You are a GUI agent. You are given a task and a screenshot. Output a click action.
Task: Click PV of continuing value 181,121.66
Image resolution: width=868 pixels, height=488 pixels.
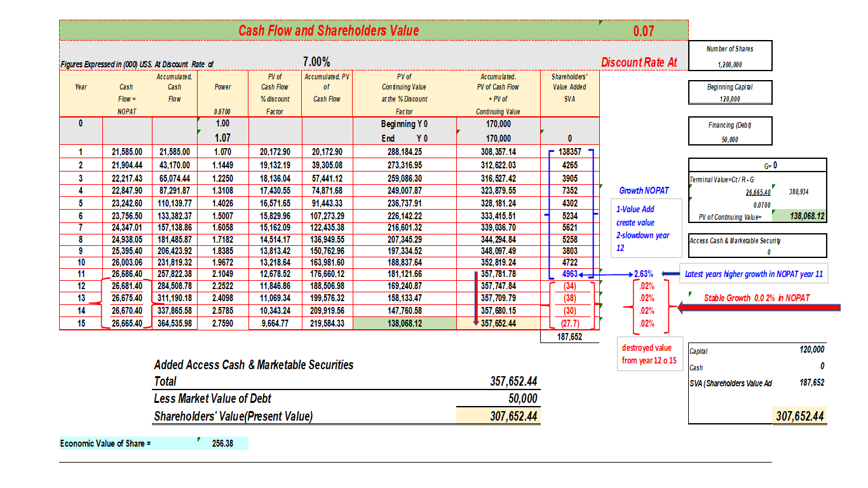[x=404, y=274]
